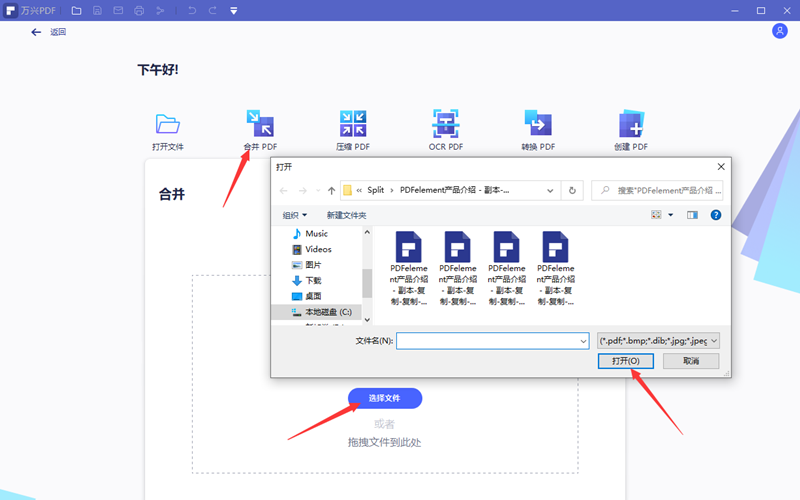The height and width of the screenshot is (500, 800).
Task: Click the navigation tree scrollbar thumb
Action: (367, 283)
